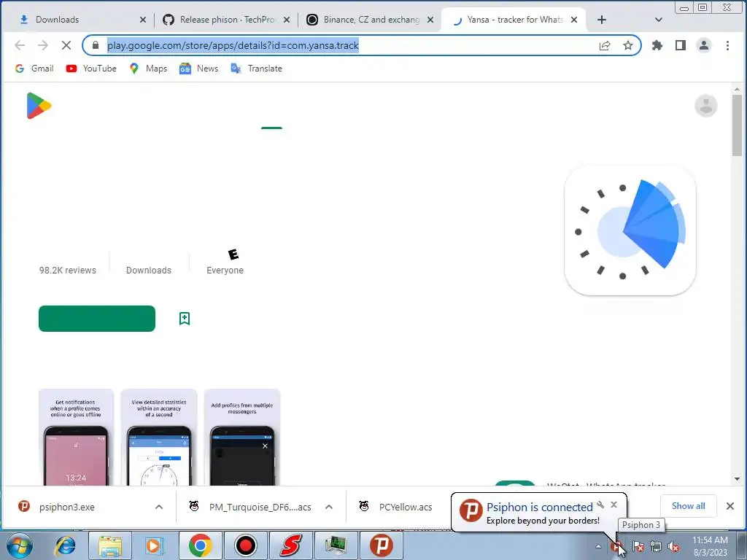Click the address bar URL
Viewport: 747px width, 560px height.
tap(233, 45)
